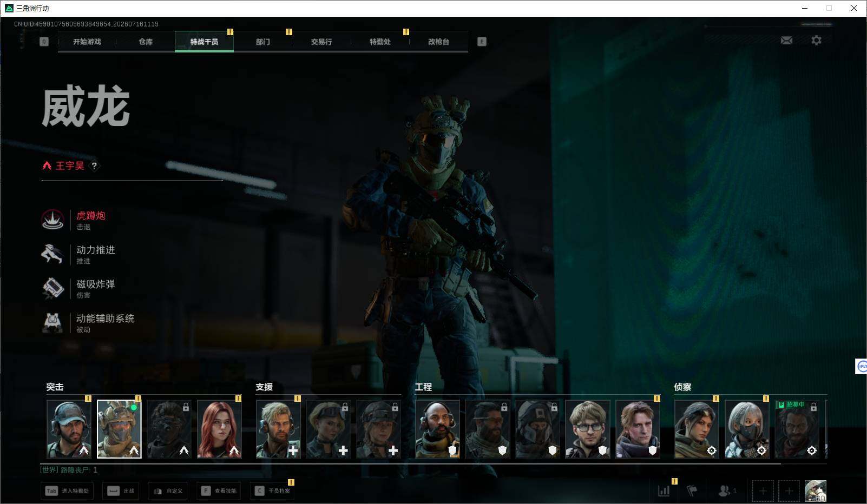
Task: Open the 开始游戏 tab
Action: point(87,42)
